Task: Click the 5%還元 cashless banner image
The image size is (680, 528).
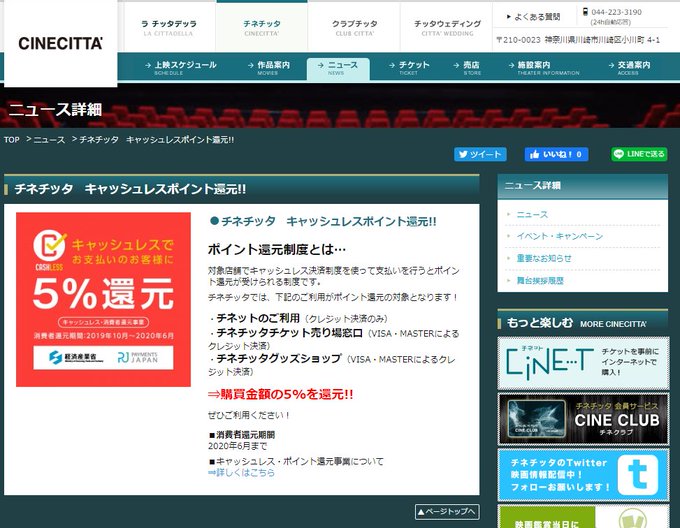Action: coord(103,299)
